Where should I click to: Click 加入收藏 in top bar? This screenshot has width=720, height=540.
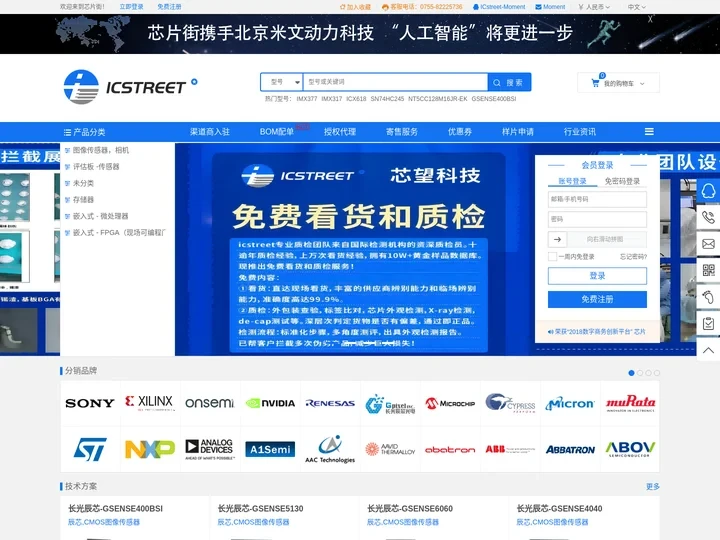[355, 7]
